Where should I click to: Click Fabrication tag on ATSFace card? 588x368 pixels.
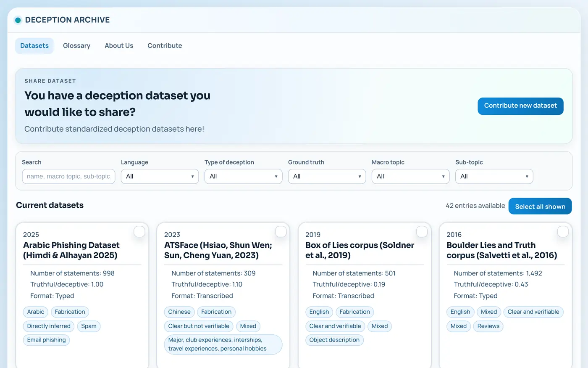click(216, 312)
